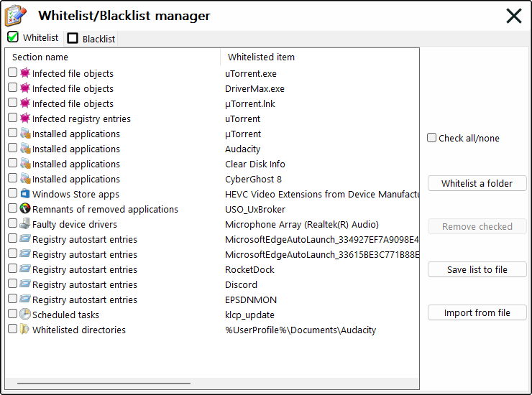Image resolution: width=532 pixels, height=395 pixels.
Task: Tick checkbox for klcp_update scheduled task
Action: pos(12,314)
